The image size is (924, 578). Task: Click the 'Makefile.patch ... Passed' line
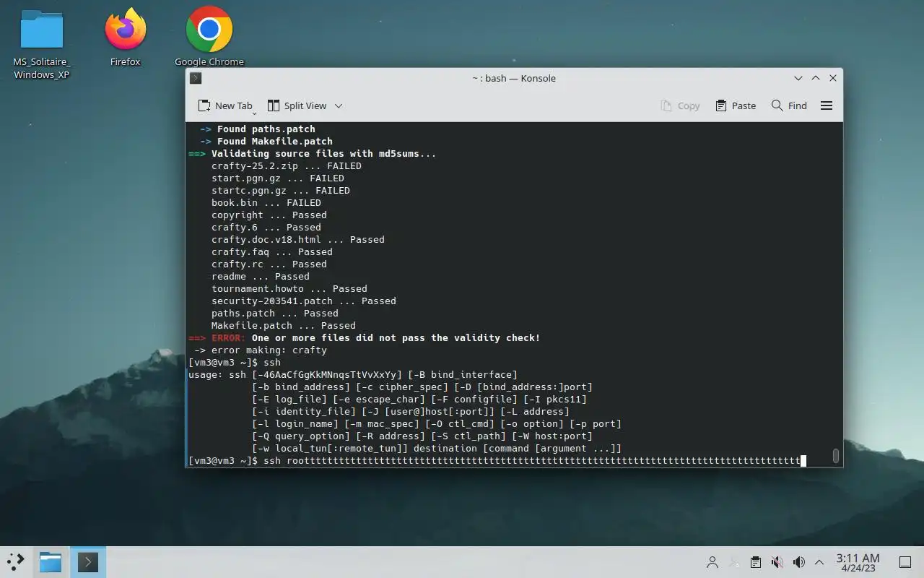click(283, 326)
